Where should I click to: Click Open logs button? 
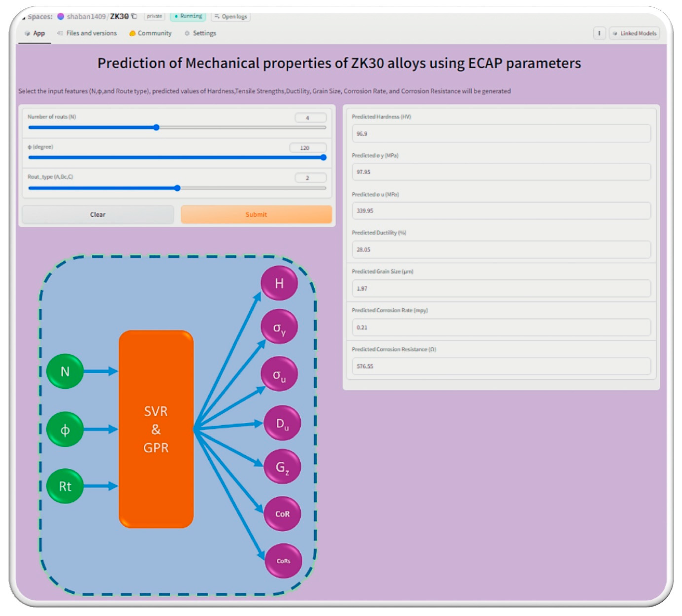[x=231, y=16]
